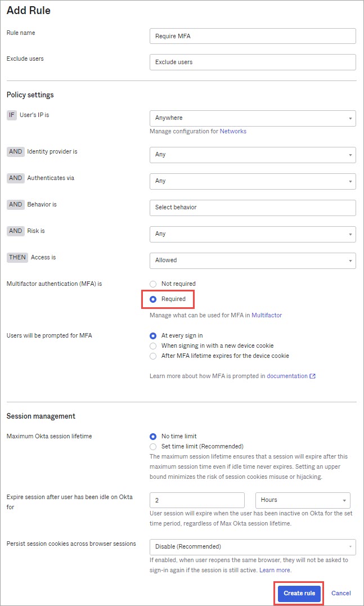
Task: Open the Persist session cookies dropdown
Action: click(253, 547)
